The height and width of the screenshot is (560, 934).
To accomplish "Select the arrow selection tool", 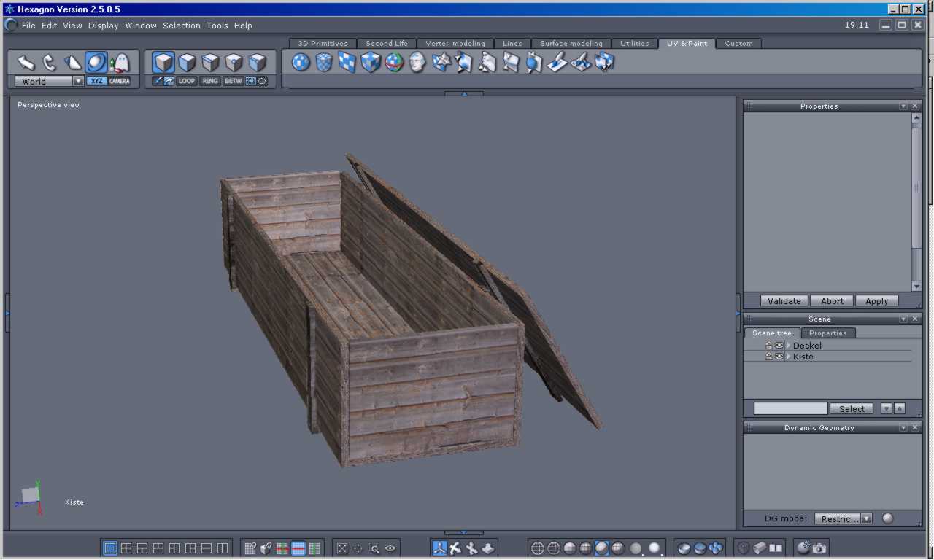I will coord(26,63).
